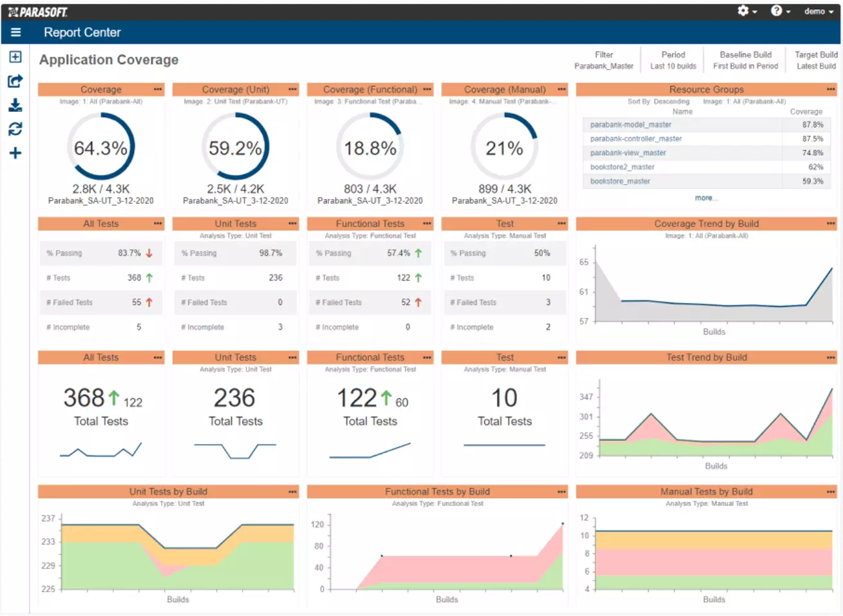Click the 236 Total Tests value
843x616 pixels.
(x=235, y=398)
